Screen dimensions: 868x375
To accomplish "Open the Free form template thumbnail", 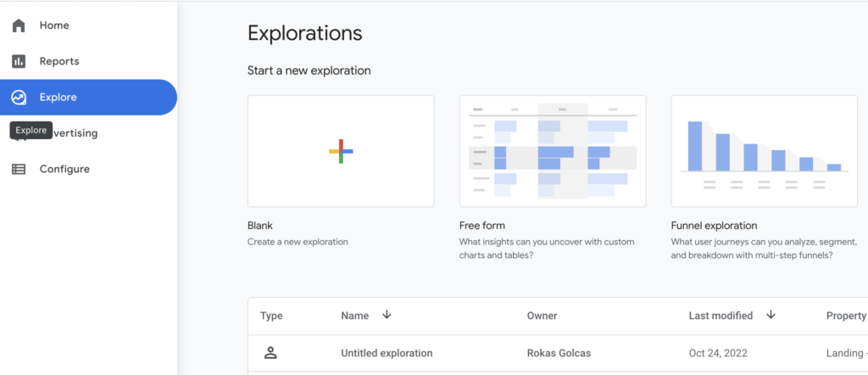I will pos(553,151).
